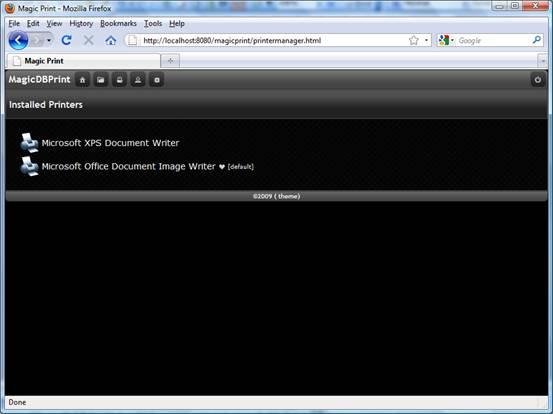The width and height of the screenshot is (553, 414).
Task: Run search with magnifier icon
Action: (536, 40)
